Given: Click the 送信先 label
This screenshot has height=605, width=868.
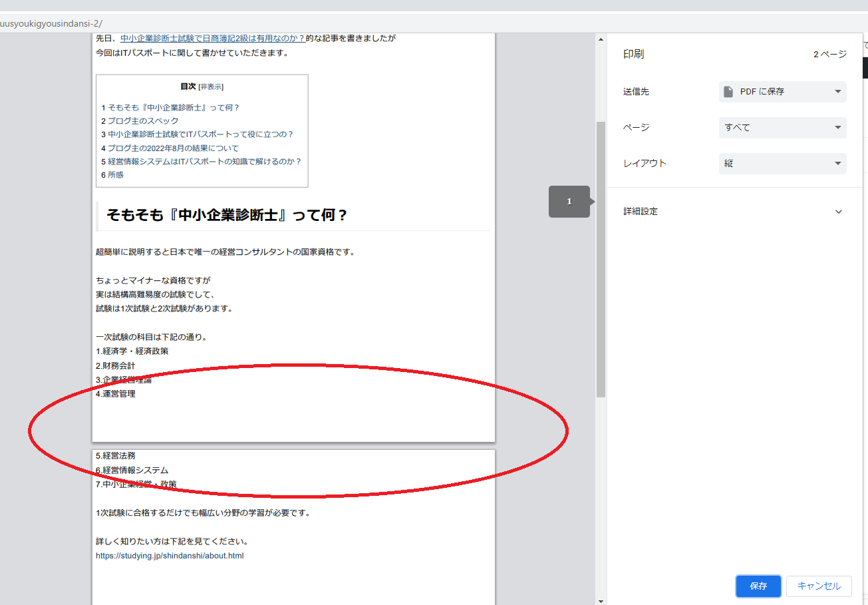Looking at the screenshot, I should click(636, 92).
